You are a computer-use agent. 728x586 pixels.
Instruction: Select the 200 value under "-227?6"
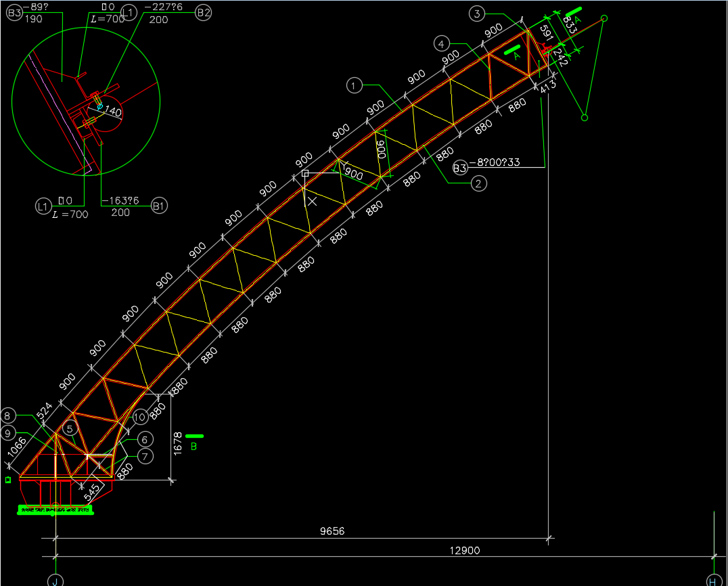click(159, 20)
